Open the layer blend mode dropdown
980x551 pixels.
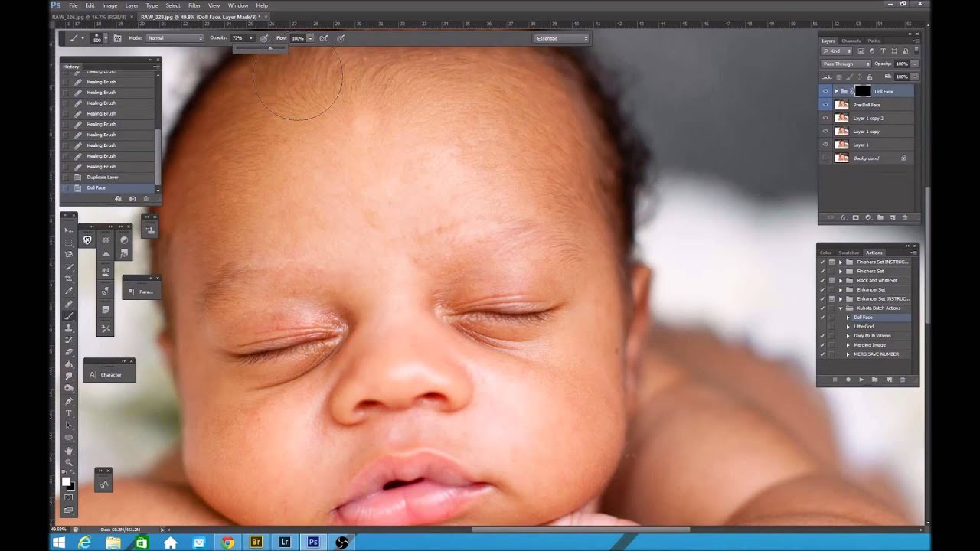click(846, 64)
